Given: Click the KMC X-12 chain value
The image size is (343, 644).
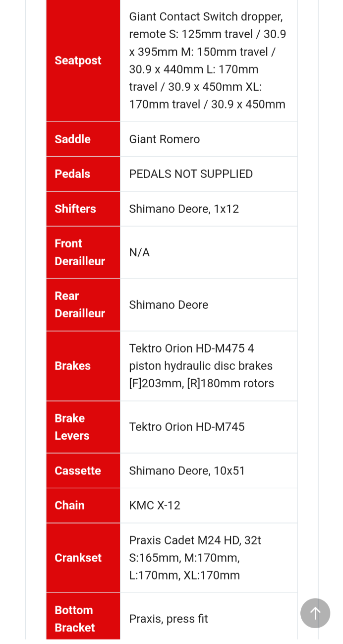Looking at the screenshot, I should tap(155, 505).
